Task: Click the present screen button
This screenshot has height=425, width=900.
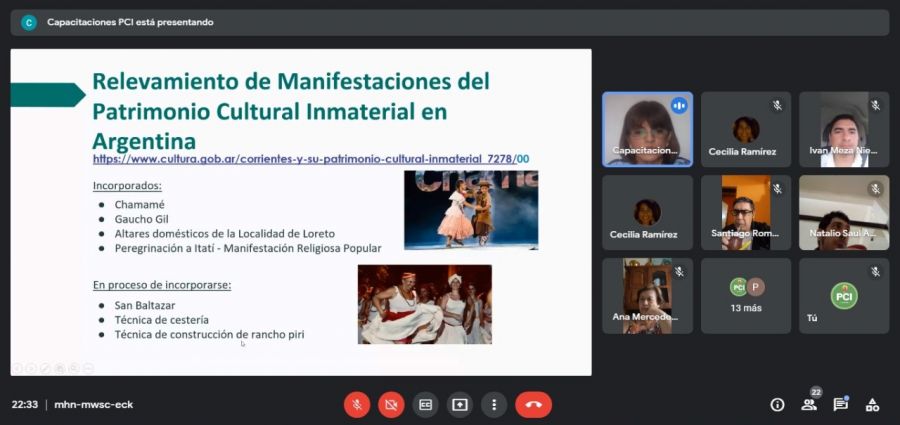Action: 460,404
